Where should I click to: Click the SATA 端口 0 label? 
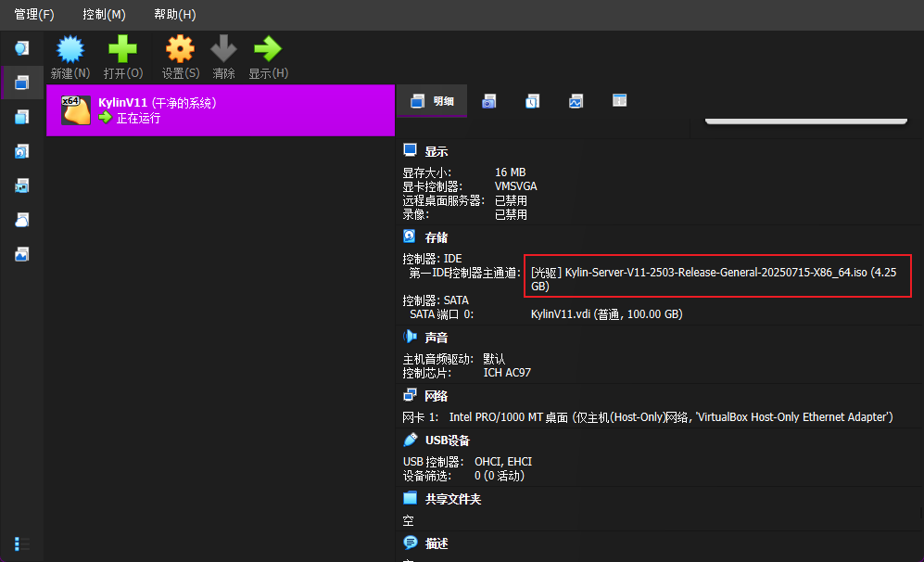coord(441,314)
